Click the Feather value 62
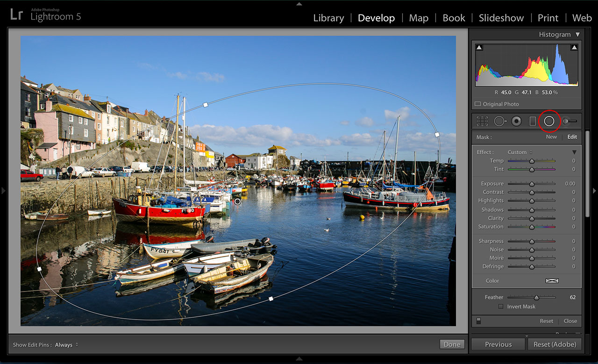598x364 pixels. 573,297
